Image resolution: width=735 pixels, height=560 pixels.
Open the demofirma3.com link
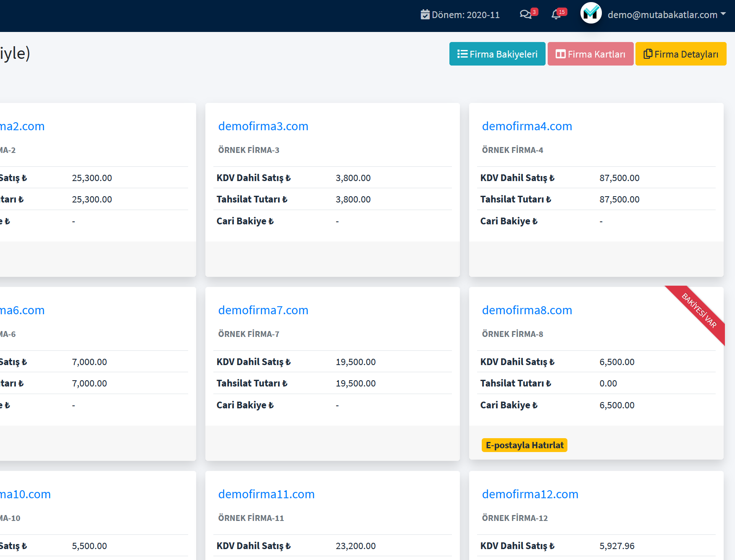263,126
